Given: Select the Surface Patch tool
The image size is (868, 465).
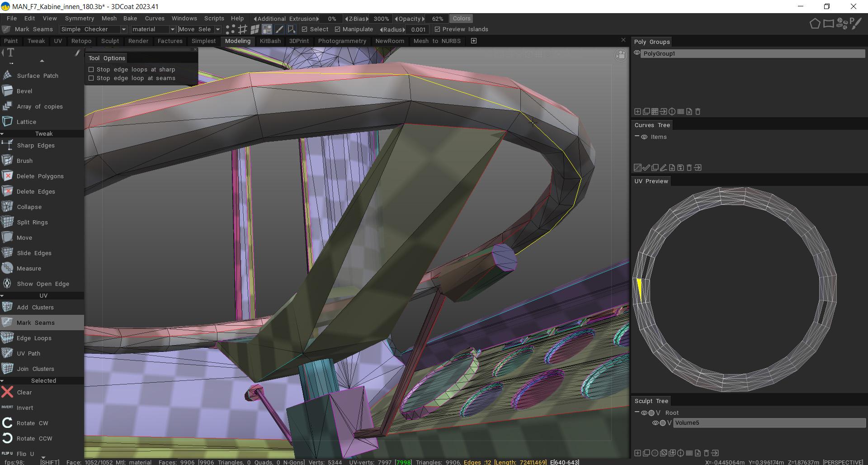Looking at the screenshot, I should point(38,76).
